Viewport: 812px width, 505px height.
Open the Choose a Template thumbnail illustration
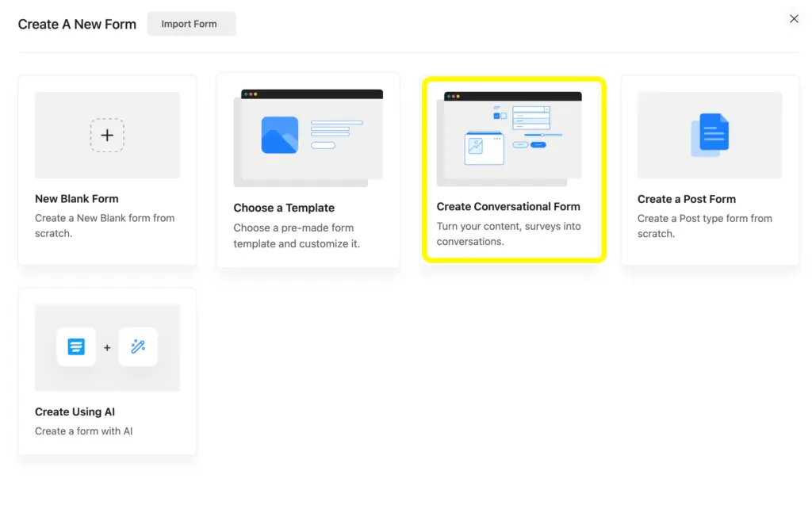[x=308, y=138]
